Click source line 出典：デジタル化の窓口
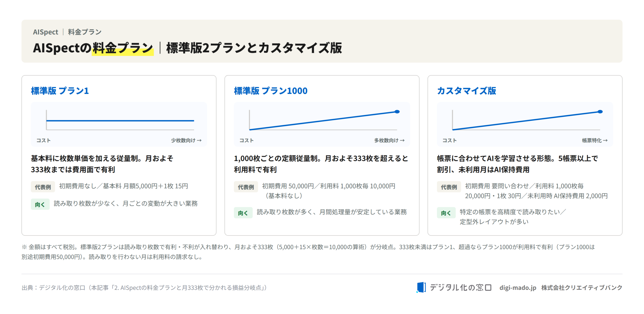The height and width of the screenshot is (314, 644). (x=144, y=287)
